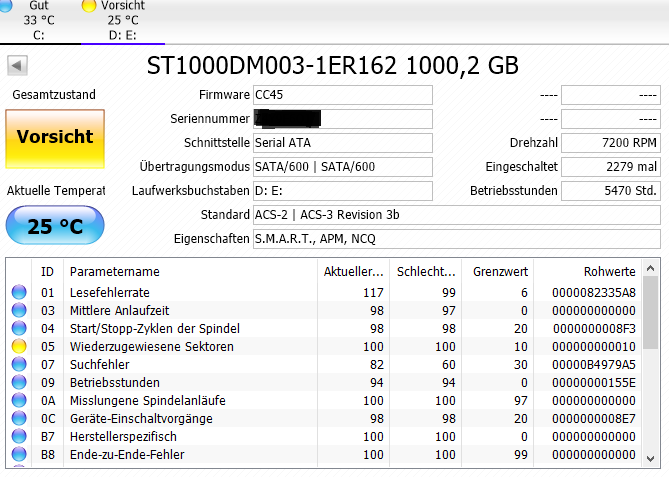Screen dimensions: 669x477
Task: Click raw value 0000000008E7
Action: click(x=594, y=418)
